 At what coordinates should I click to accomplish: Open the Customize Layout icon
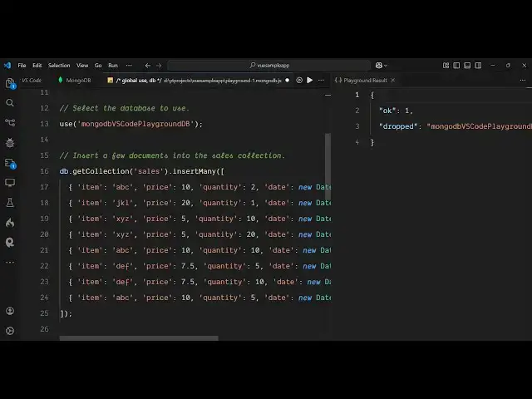coord(446,65)
